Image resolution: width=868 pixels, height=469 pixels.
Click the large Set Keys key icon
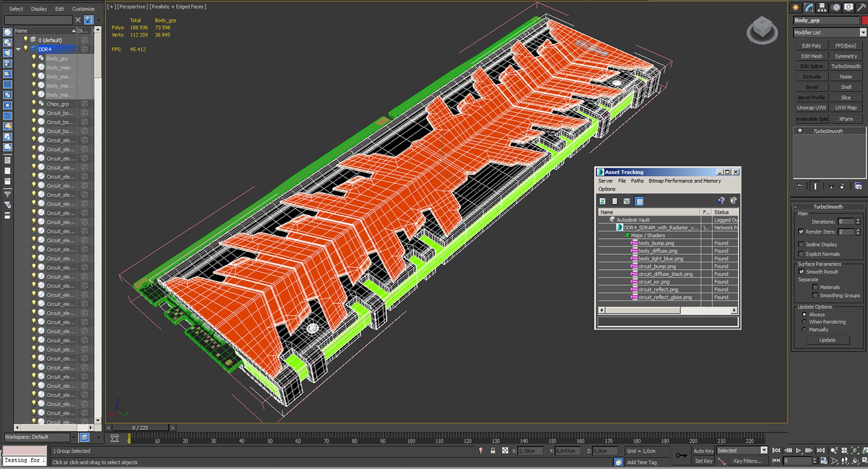681,455
